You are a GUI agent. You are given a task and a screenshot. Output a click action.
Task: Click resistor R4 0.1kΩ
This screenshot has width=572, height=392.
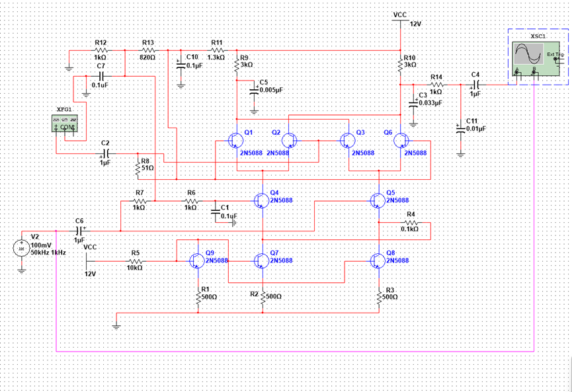point(411,222)
